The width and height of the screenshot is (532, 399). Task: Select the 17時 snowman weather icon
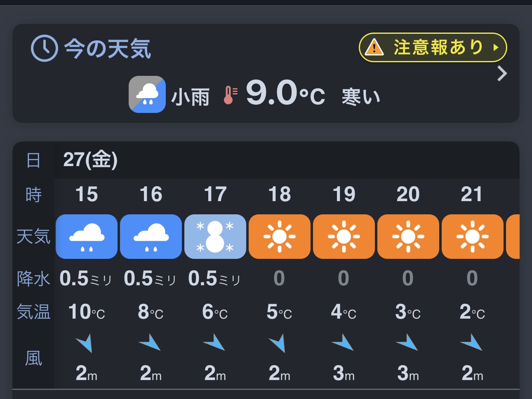tap(215, 237)
